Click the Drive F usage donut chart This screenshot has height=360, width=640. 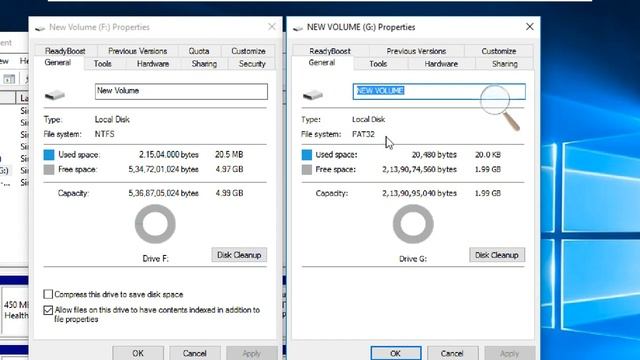pos(155,224)
